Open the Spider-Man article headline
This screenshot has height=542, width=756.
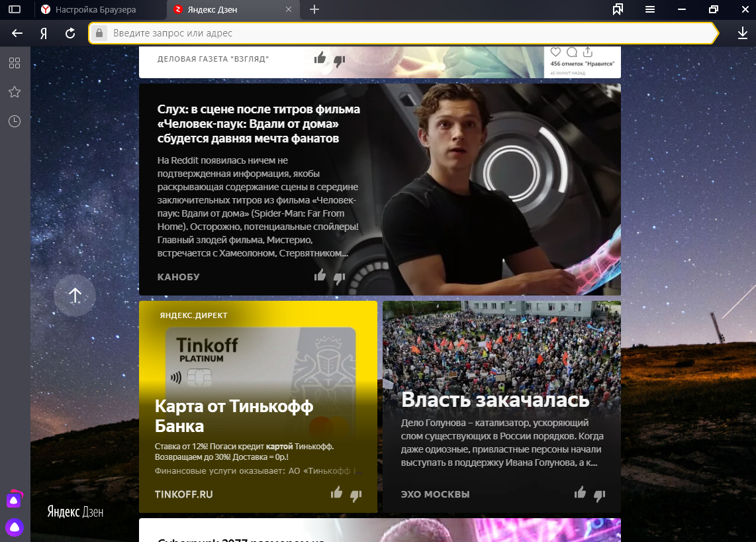point(258,123)
